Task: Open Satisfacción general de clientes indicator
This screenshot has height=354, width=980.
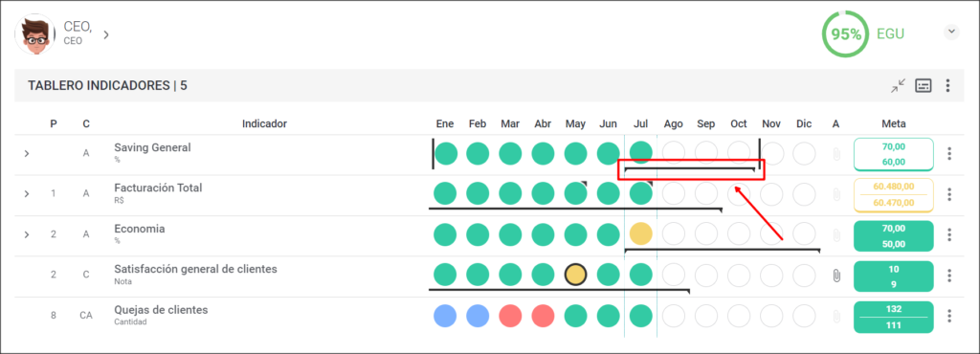Action: click(195, 269)
